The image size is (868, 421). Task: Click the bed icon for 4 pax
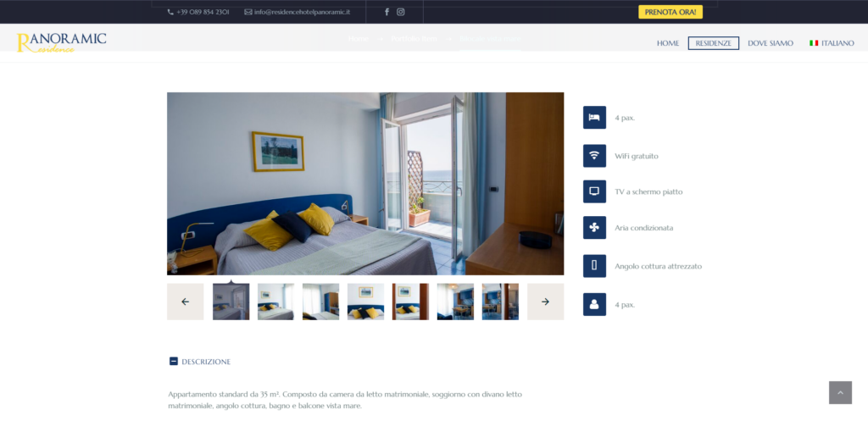(x=594, y=118)
